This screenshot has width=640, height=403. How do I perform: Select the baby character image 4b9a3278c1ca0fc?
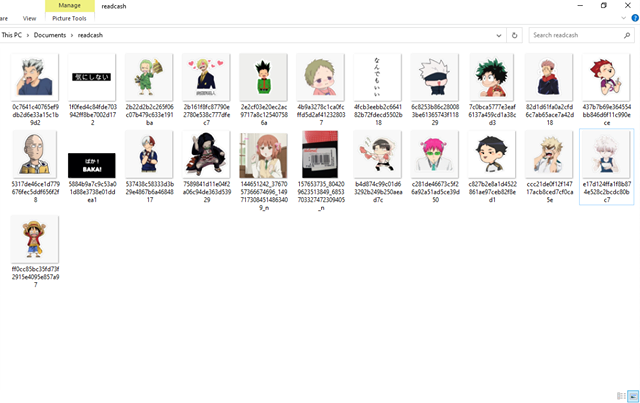pos(320,77)
